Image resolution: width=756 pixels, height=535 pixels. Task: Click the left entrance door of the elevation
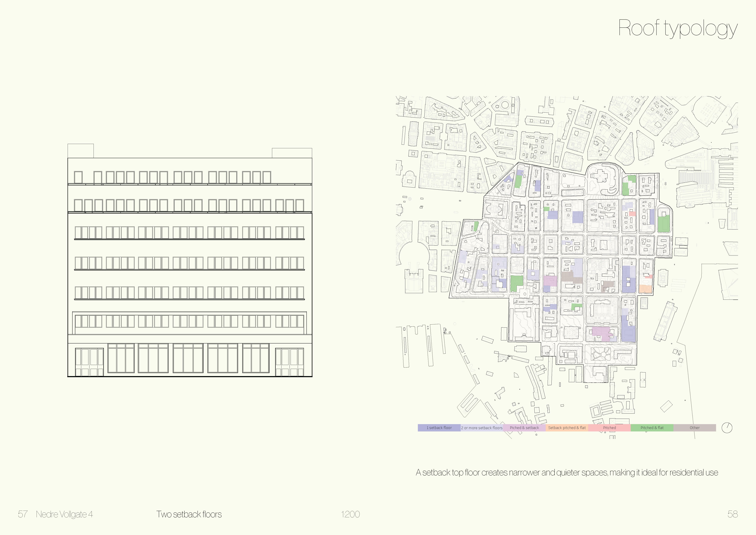pos(89,362)
